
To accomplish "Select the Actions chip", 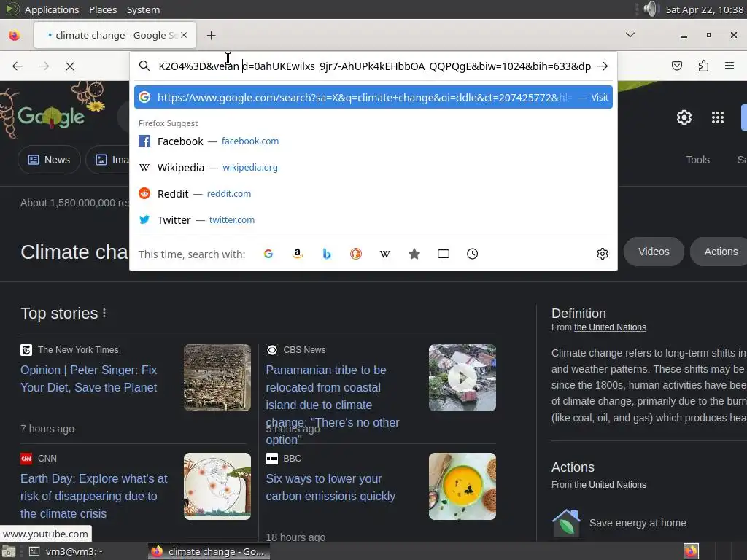I will coord(719,252).
